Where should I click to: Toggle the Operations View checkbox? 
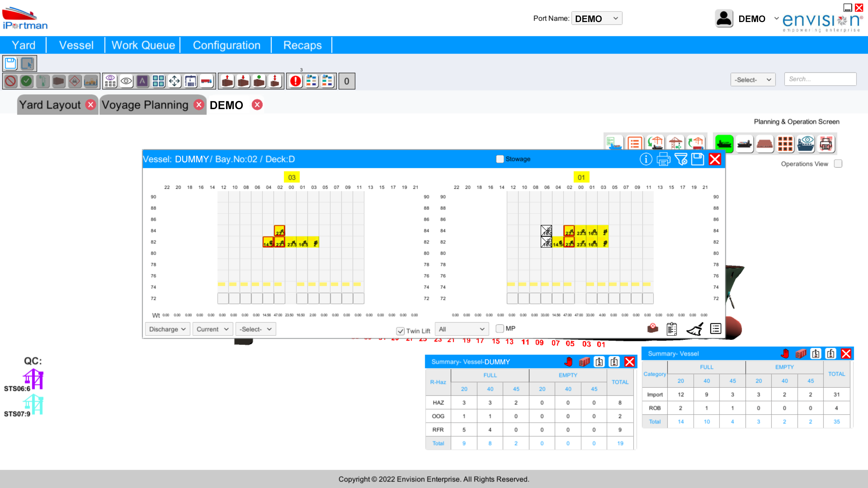[x=838, y=164]
